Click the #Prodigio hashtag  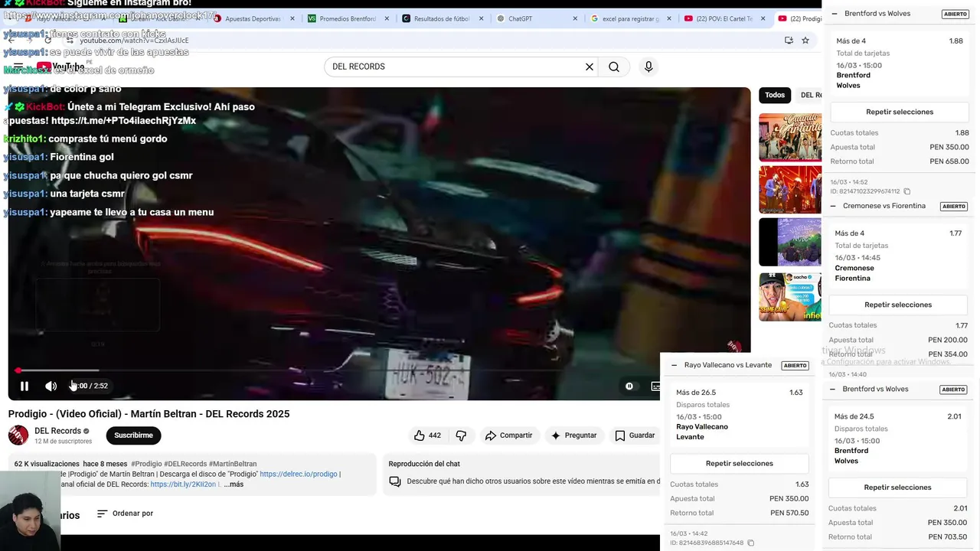[146, 464]
